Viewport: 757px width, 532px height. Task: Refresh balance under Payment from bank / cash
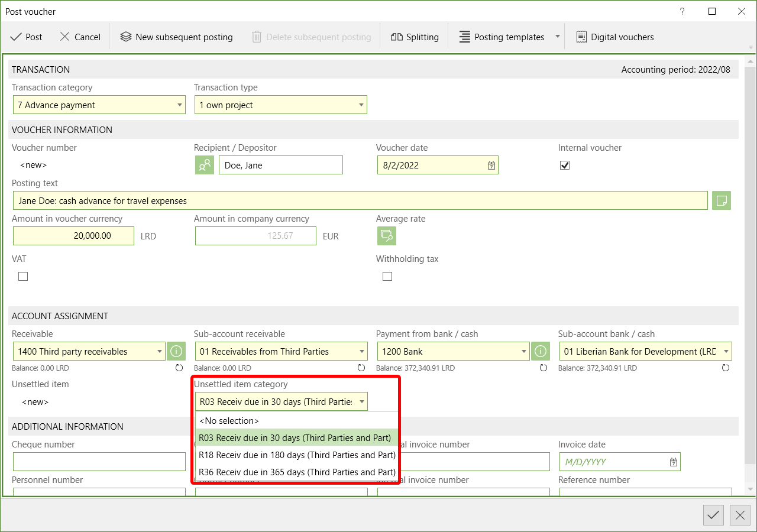point(544,368)
